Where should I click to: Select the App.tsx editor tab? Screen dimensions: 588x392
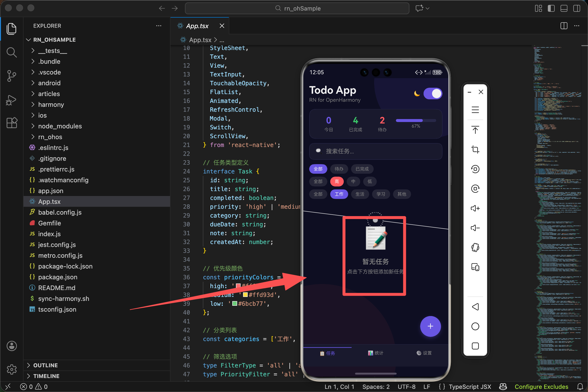pos(197,26)
